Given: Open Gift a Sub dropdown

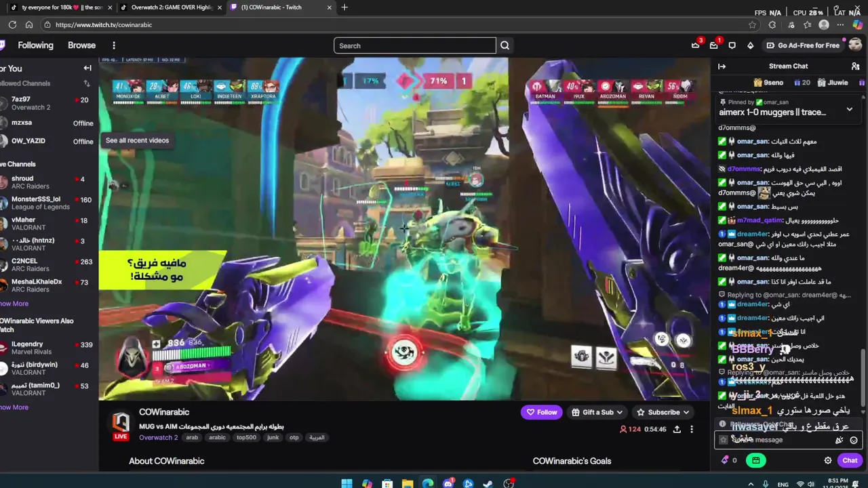Looking at the screenshot, I should click(x=596, y=412).
